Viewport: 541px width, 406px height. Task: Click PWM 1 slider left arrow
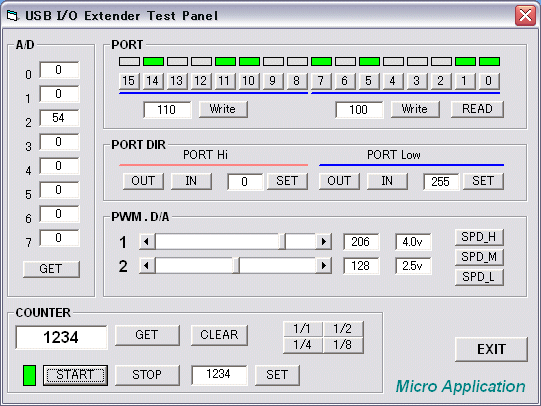147,242
